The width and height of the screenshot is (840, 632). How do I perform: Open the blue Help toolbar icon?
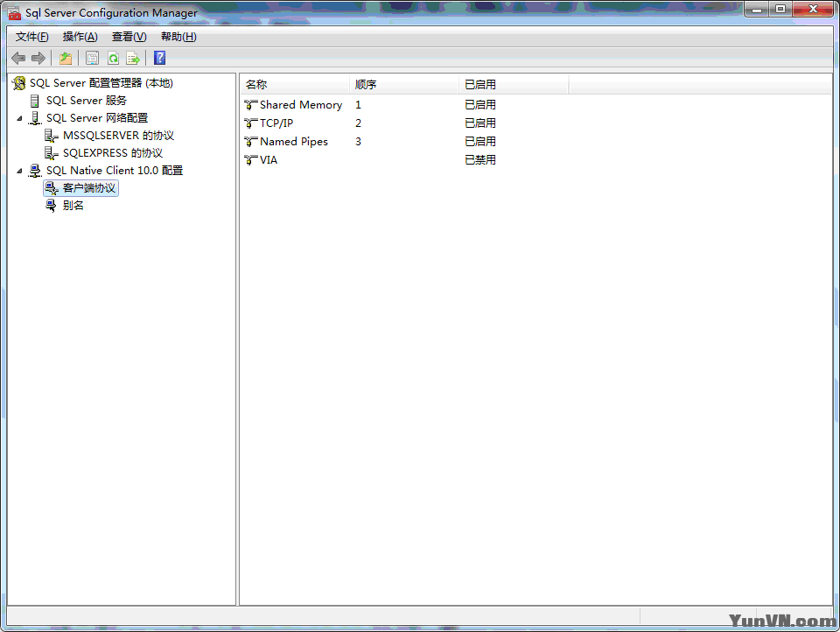coord(159,58)
